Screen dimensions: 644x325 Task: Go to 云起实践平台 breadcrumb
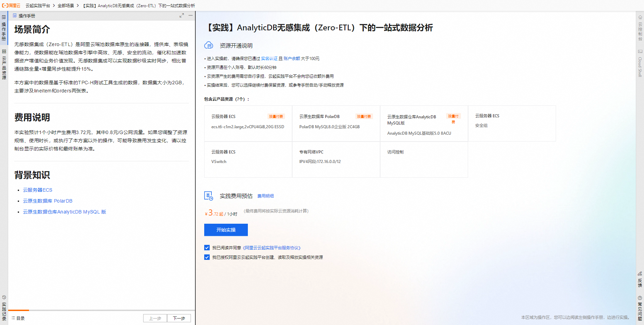(x=38, y=6)
